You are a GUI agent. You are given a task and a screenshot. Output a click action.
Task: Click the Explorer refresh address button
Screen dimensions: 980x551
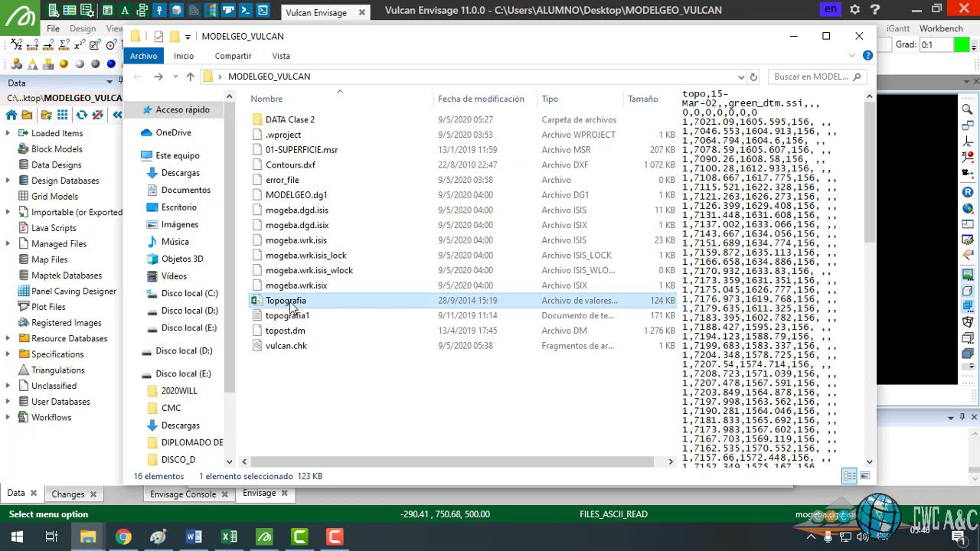(753, 77)
